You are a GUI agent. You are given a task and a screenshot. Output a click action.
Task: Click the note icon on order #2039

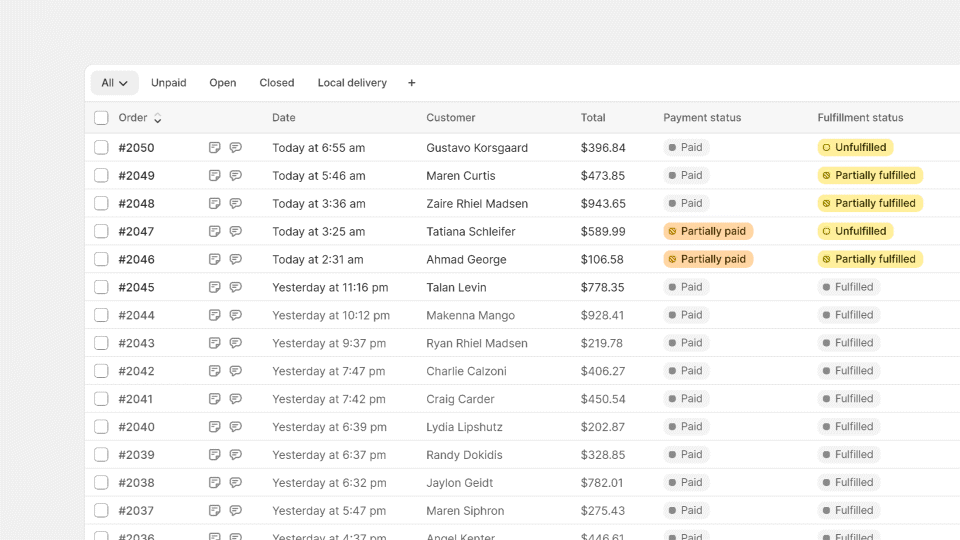[214, 456]
